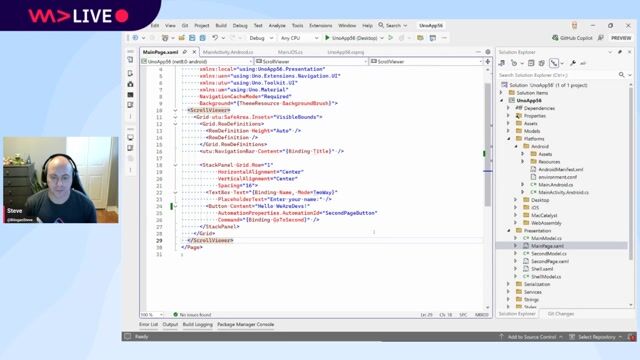Click Select Repository in status bar
Image resolution: width=640 pixels, height=360 pixels.
[596, 337]
